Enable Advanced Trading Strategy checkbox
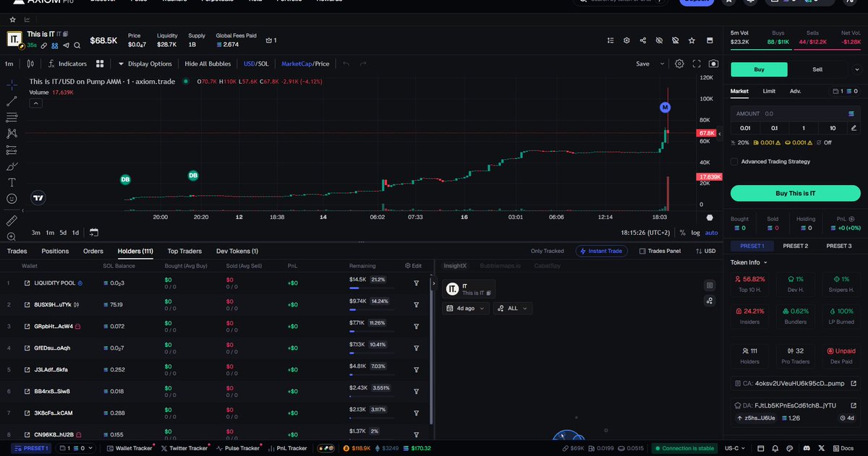This screenshot has height=456, width=868. [734, 162]
